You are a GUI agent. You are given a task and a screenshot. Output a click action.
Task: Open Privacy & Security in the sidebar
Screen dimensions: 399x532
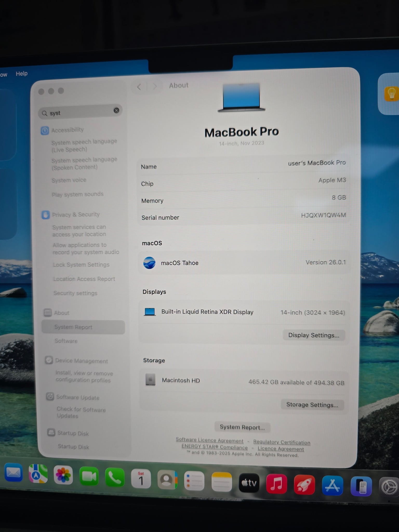point(76,215)
